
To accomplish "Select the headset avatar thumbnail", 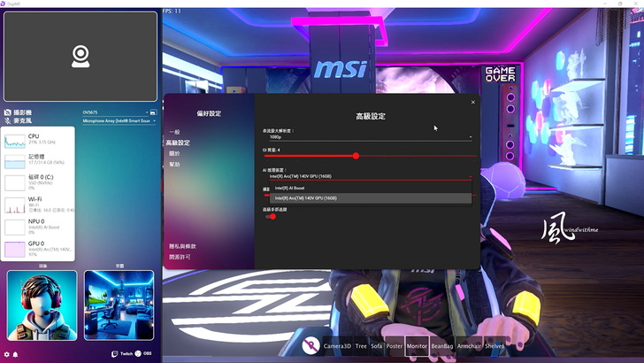I will coord(42,305).
